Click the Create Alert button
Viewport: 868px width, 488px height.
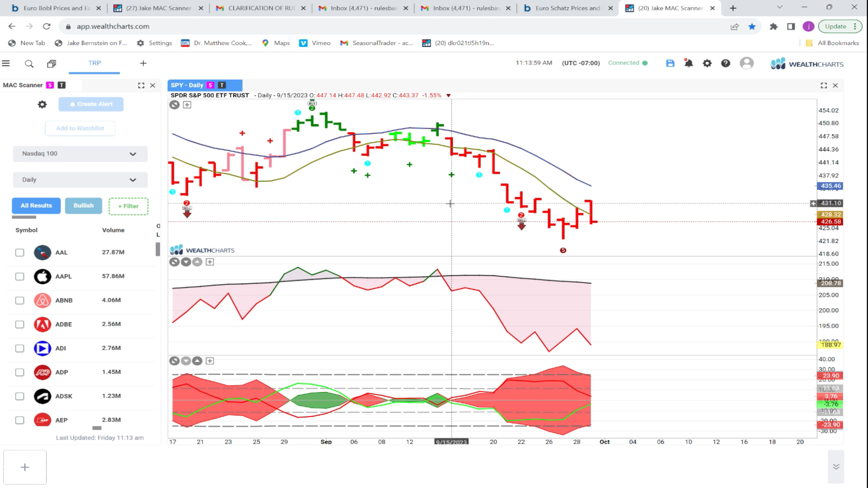91,104
